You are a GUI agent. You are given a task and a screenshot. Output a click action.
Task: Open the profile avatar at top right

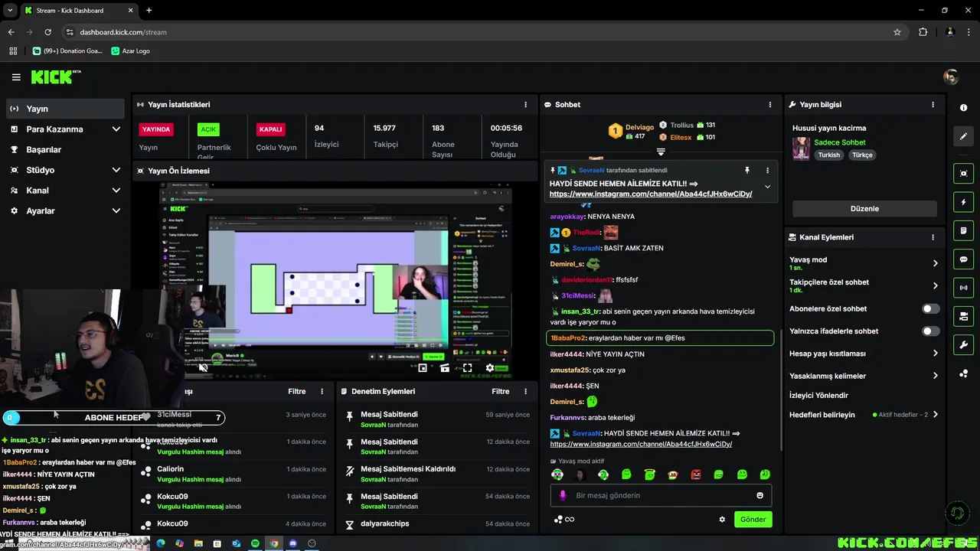pos(951,77)
